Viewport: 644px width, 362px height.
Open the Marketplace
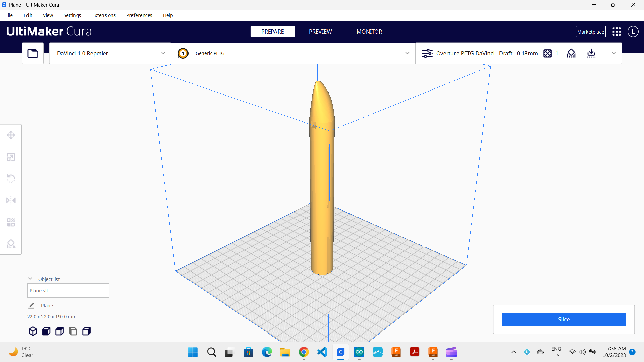pyautogui.click(x=591, y=32)
